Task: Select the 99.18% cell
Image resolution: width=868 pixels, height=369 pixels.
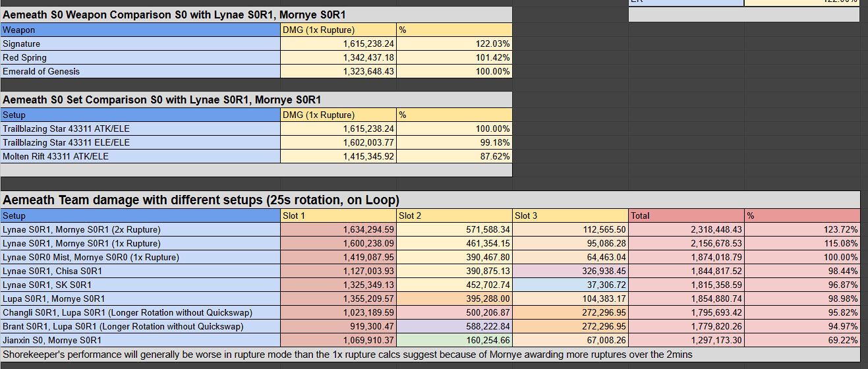Action: point(455,142)
